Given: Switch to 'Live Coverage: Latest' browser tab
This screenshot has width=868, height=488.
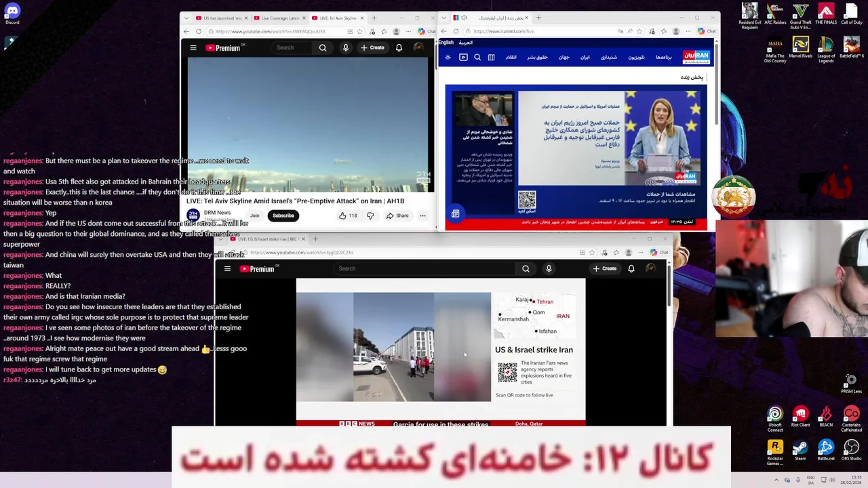Looking at the screenshot, I should [x=279, y=18].
